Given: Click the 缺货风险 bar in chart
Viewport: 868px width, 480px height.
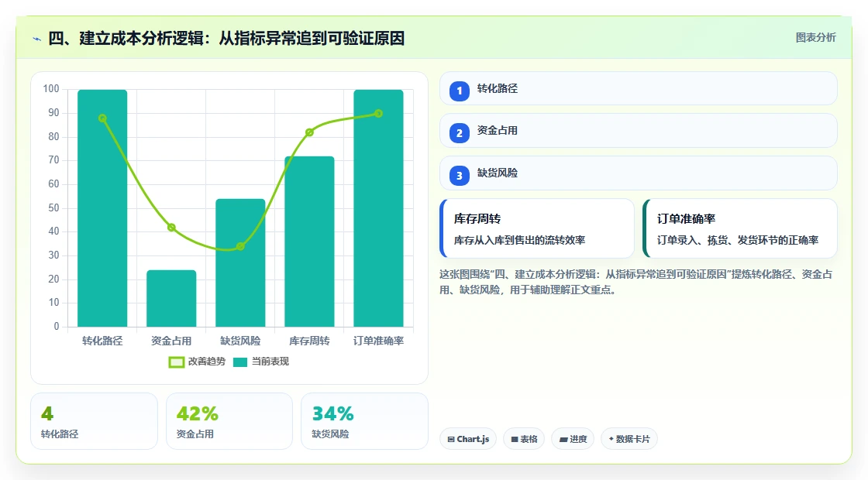Looking at the screenshot, I should pyautogui.click(x=240, y=262).
